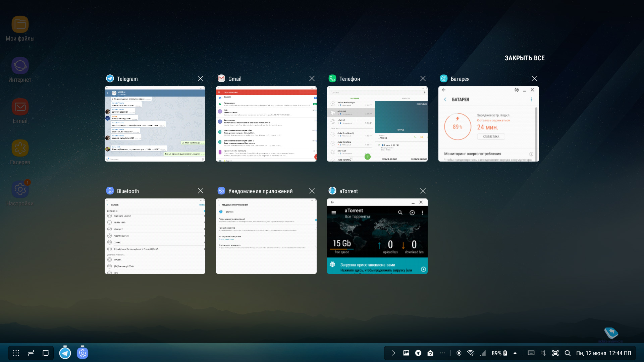Click the recent apps taskbar button
The width and height of the screenshot is (644, 362).
pyautogui.click(x=31, y=353)
